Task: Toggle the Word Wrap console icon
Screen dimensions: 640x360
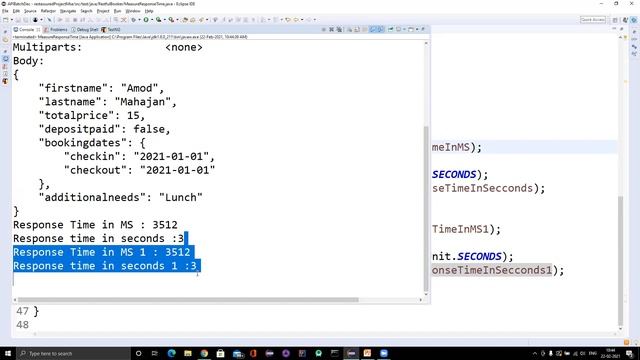Action: pyautogui.click(x=364, y=29)
